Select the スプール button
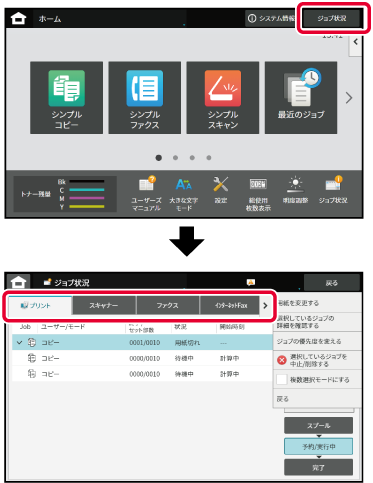Viewport: 373px width, 483px height. pos(318,426)
